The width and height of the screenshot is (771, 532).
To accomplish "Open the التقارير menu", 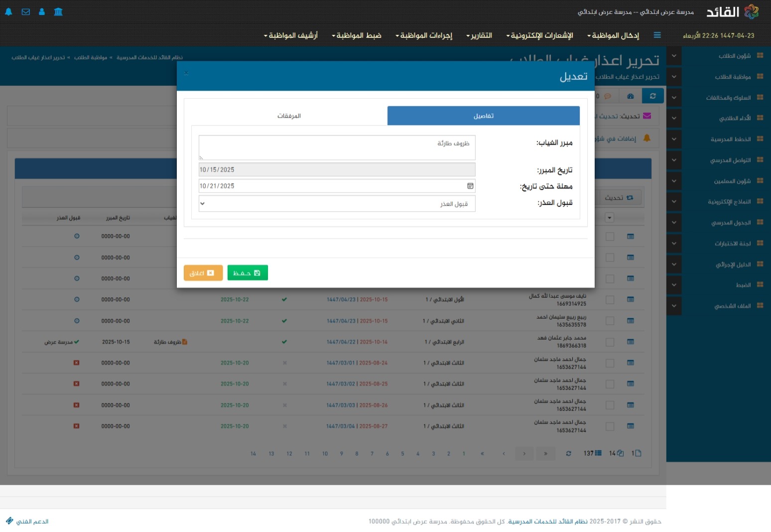I will 479,35.
